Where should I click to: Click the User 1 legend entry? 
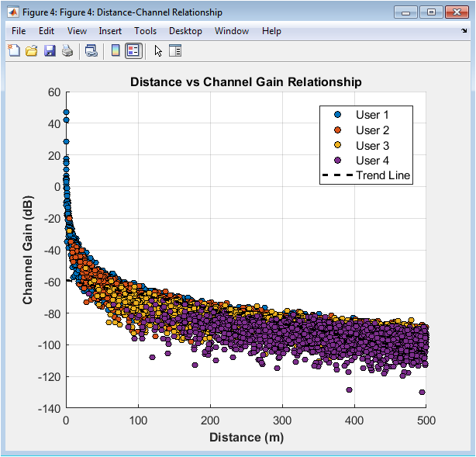[x=372, y=115]
